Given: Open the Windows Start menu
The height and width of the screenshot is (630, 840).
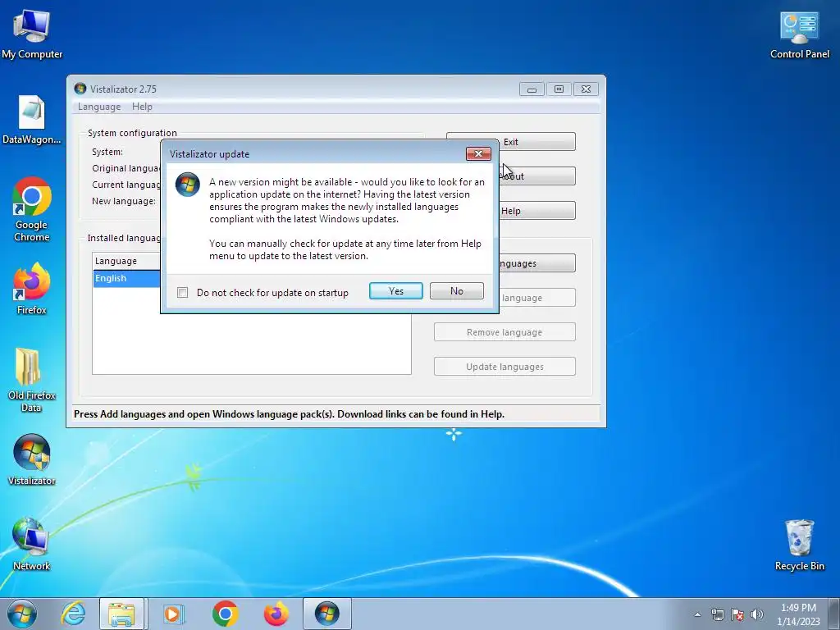Looking at the screenshot, I should click(22, 614).
